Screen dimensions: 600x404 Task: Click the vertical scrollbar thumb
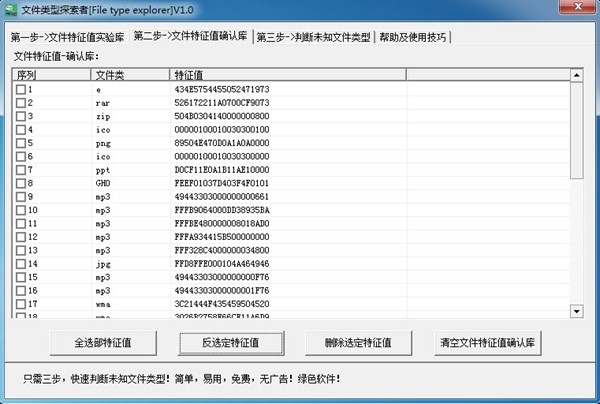(576, 130)
